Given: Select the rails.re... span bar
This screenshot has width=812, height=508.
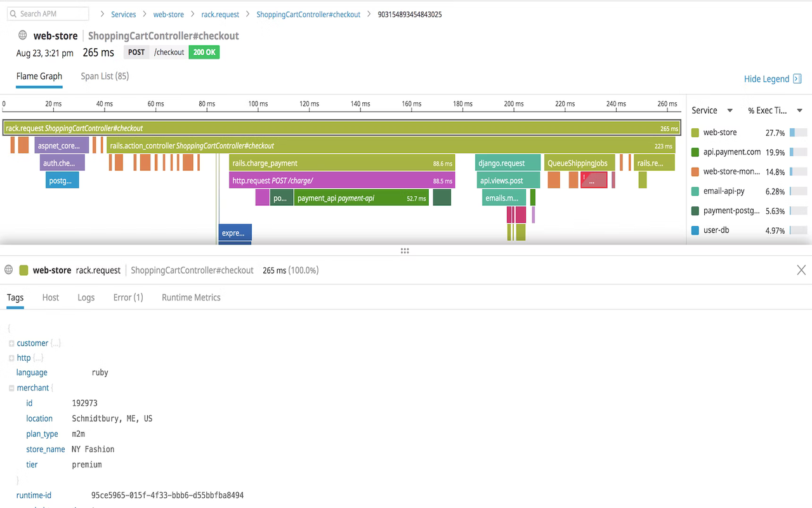Looking at the screenshot, I should pyautogui.click(x=655, y=163).
